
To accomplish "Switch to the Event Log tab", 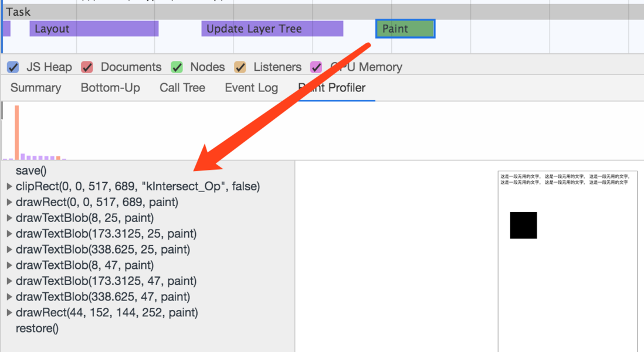I will tap(252, 88).
